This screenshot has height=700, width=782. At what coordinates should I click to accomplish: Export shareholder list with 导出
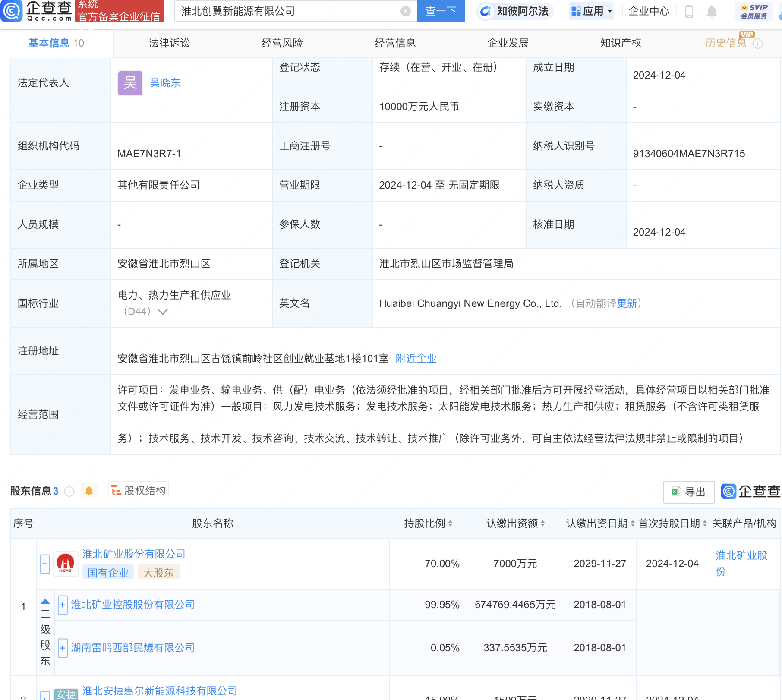click(x=689, y=492)
